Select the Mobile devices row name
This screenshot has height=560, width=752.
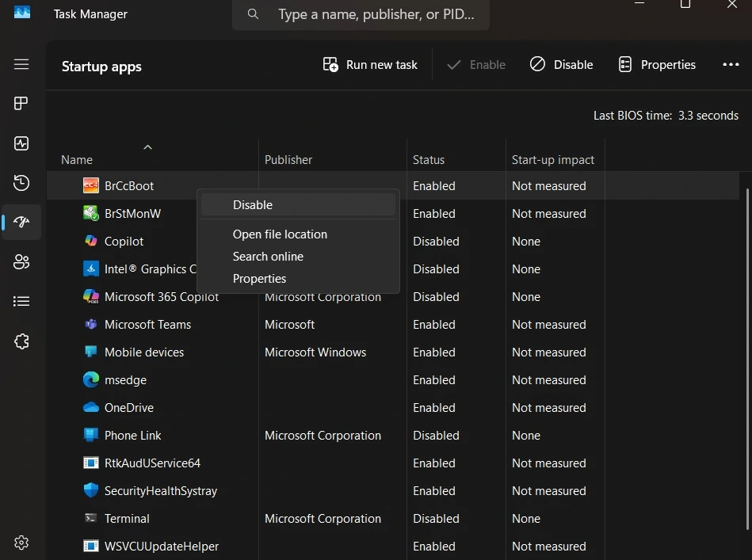coord(144,352)
